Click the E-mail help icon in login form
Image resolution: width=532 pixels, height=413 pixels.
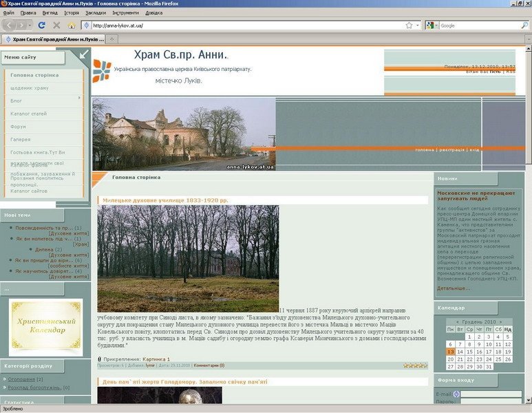click(x=456, y=394)
